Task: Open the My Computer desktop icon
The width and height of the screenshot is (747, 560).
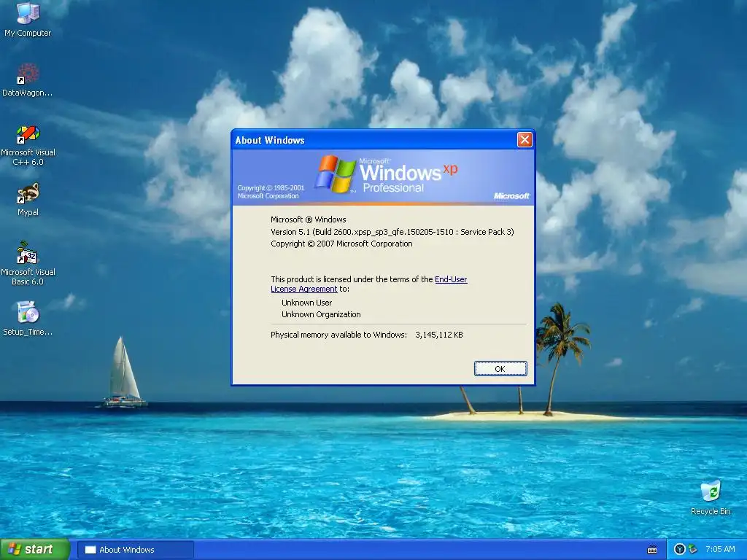Action: (28, 19)
